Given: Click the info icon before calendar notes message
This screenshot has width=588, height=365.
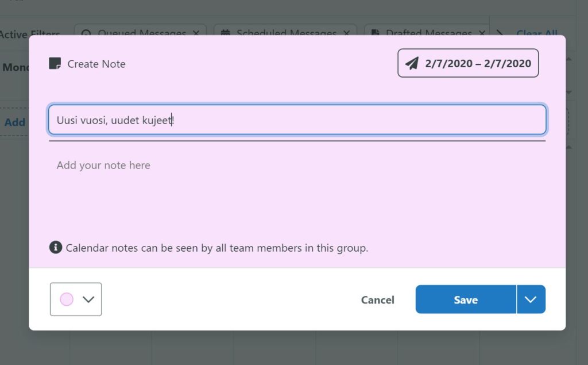Looking at the screenshot, I should [56, 248].
